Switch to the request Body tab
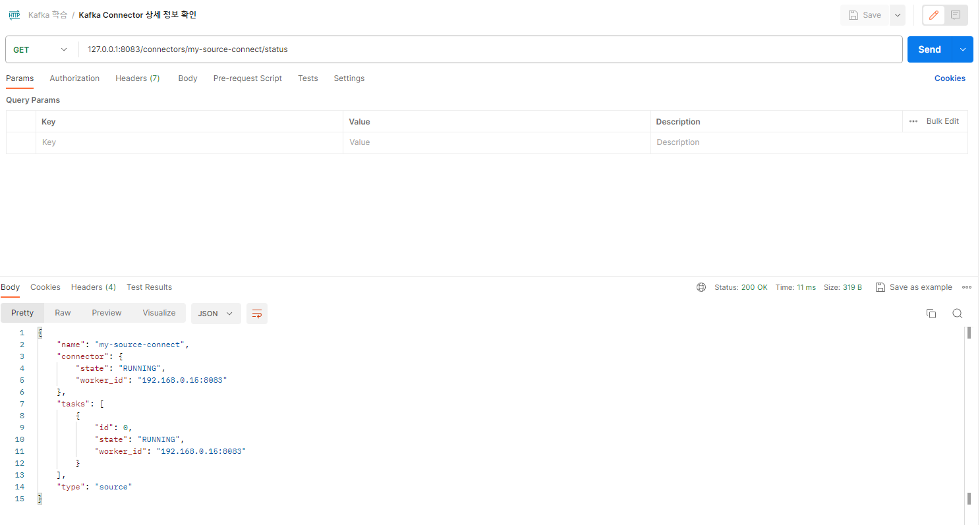 click(x=188, y=78)
